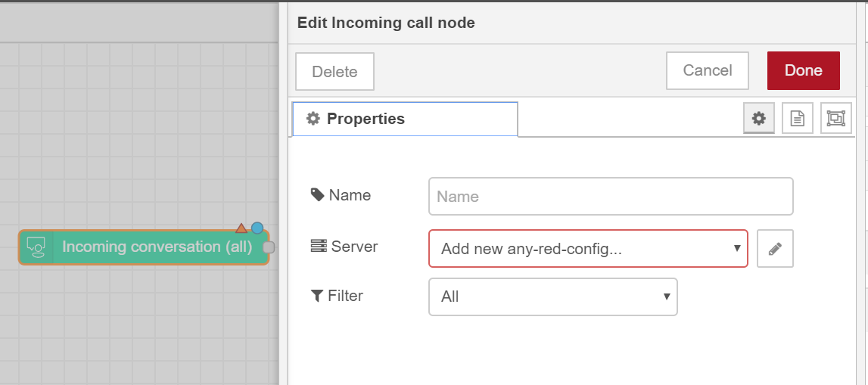This screenshot has width=868, height=385.
Task: Edit server config with pencil icon
Action: (775, 248)
